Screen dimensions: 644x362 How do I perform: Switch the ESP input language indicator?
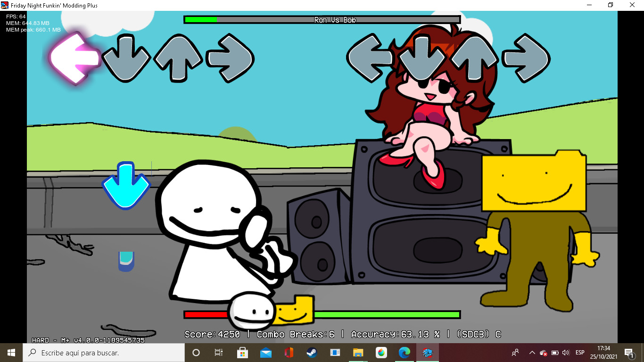(x=580, y=353)
